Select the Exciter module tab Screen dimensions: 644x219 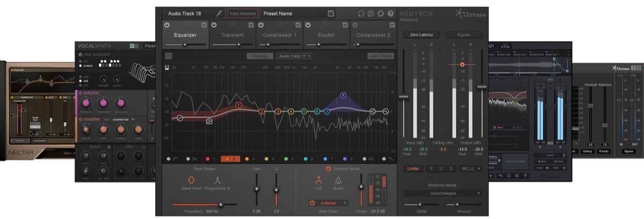click(x=327, y=35)
